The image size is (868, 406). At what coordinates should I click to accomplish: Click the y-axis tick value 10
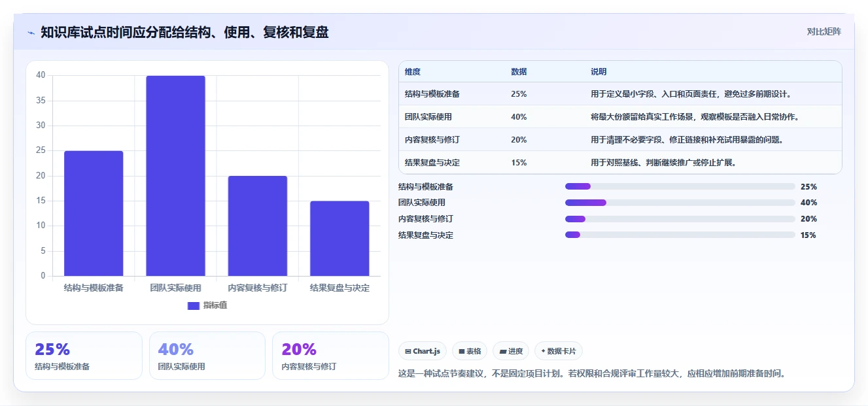click(x=41, y=226)
